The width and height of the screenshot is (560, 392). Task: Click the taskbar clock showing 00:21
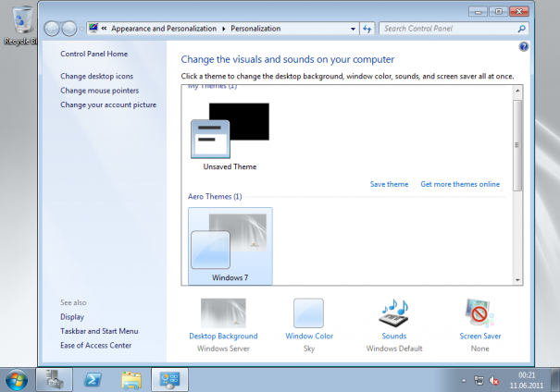click(x=527, y=380)
